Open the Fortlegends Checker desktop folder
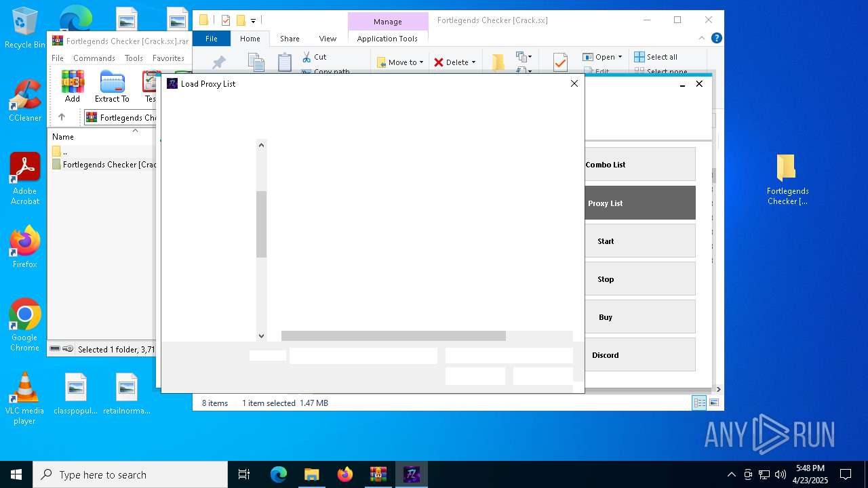Image resolution: width=868 pixels, height=488 pixels. coord(787,180)
